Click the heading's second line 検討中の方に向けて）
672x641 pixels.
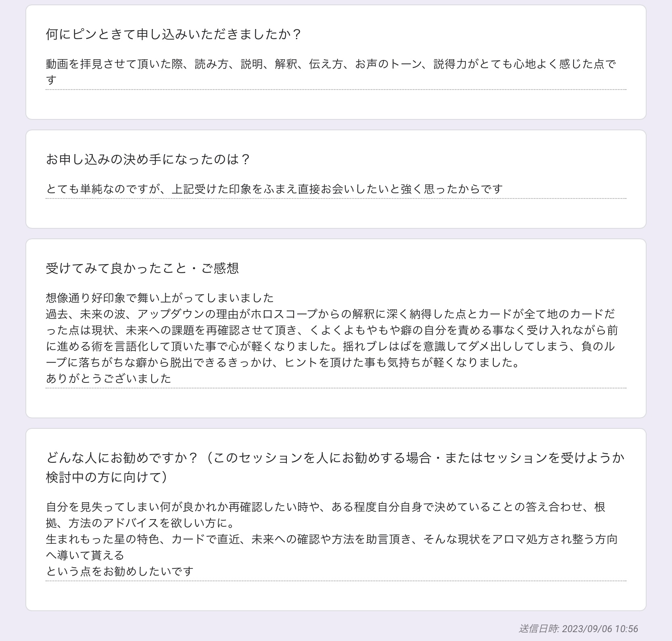pos(106,478)
